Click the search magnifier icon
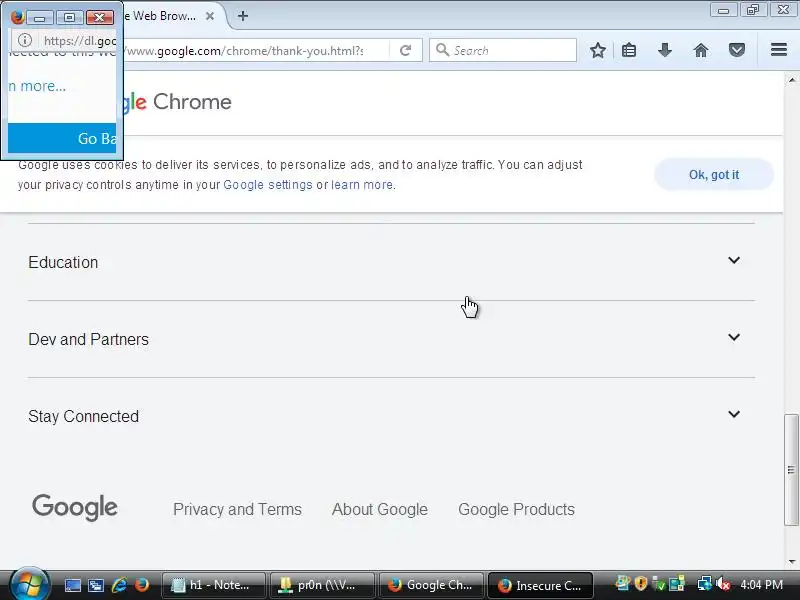800x600 pixels. coord(442,50)
